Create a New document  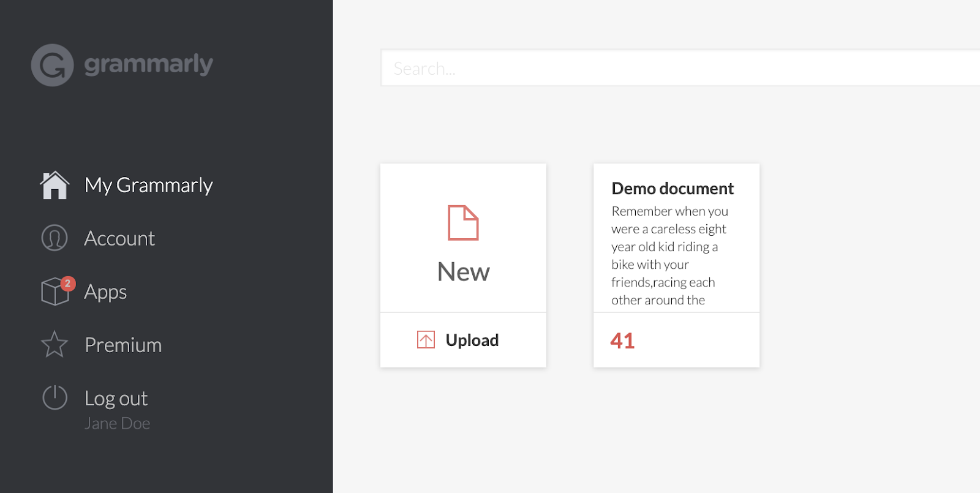tap(463, 271)
